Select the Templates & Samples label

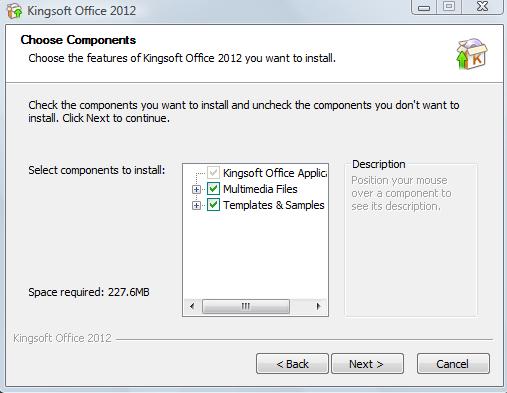[x=274, y=205]
